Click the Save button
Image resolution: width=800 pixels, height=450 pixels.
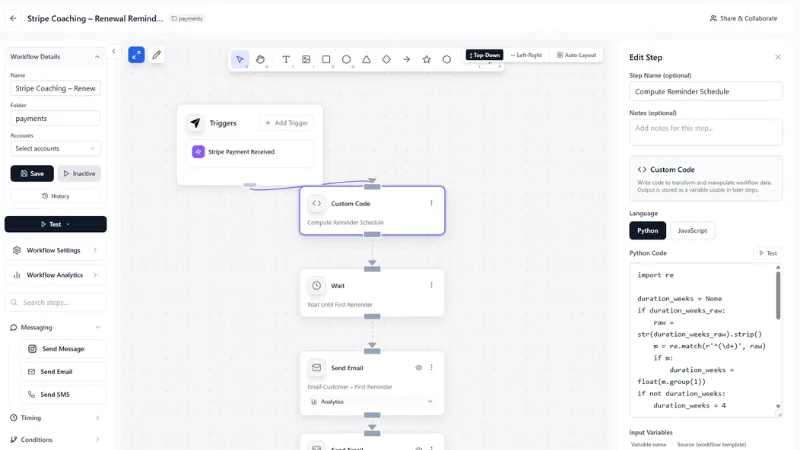coord(32,173)
